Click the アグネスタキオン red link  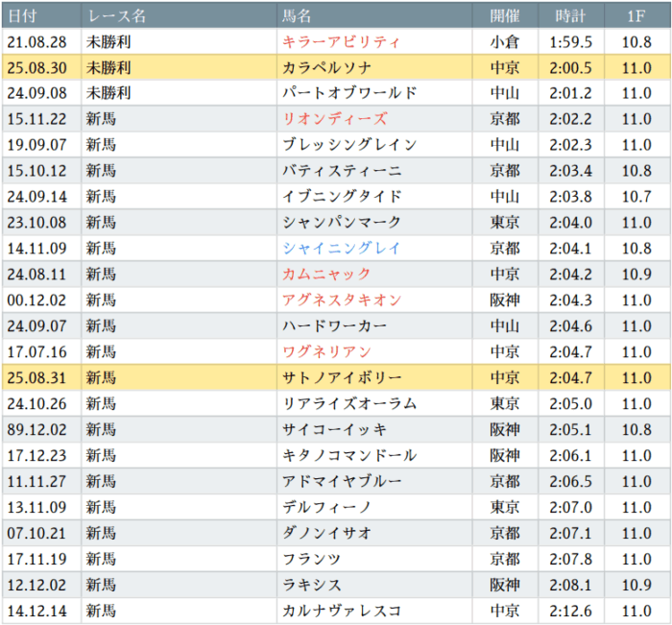pyautogui.click(x=342, y=300)
